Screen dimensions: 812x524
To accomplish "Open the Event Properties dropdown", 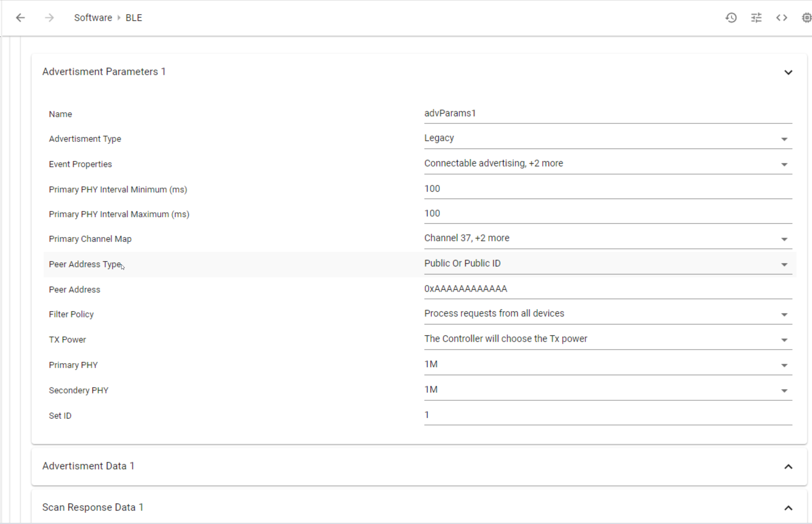I will (784, 164).
